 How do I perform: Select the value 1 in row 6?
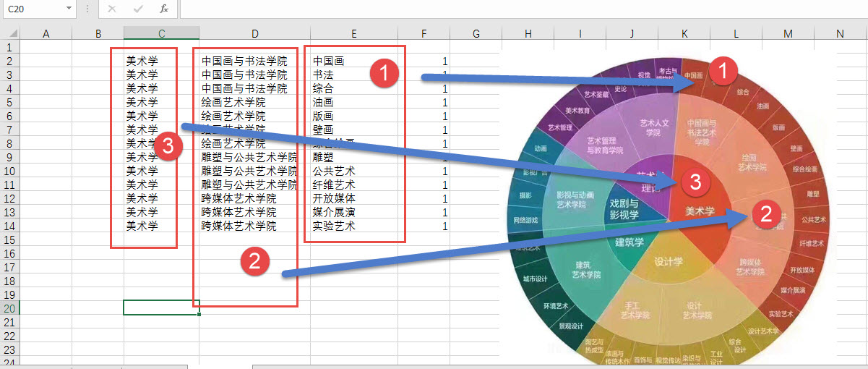point(424,116)
